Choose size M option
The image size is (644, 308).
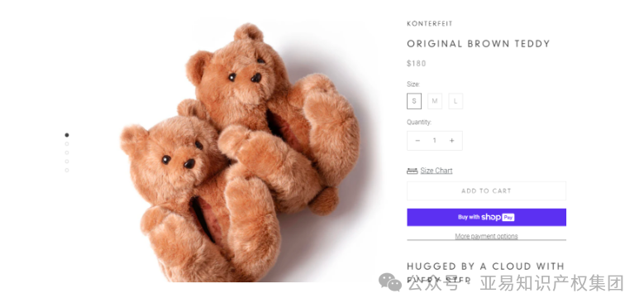click(435, 101)
